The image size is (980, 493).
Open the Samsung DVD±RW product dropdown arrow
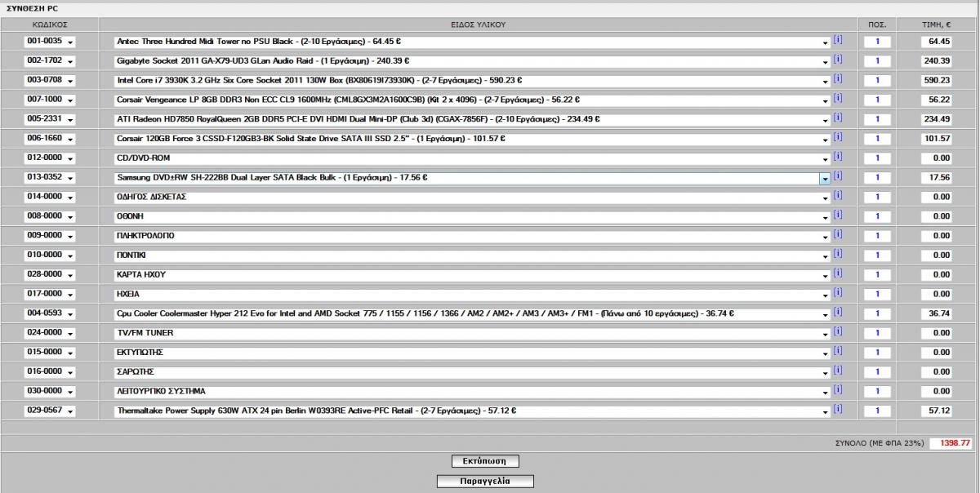coord(825,177)
